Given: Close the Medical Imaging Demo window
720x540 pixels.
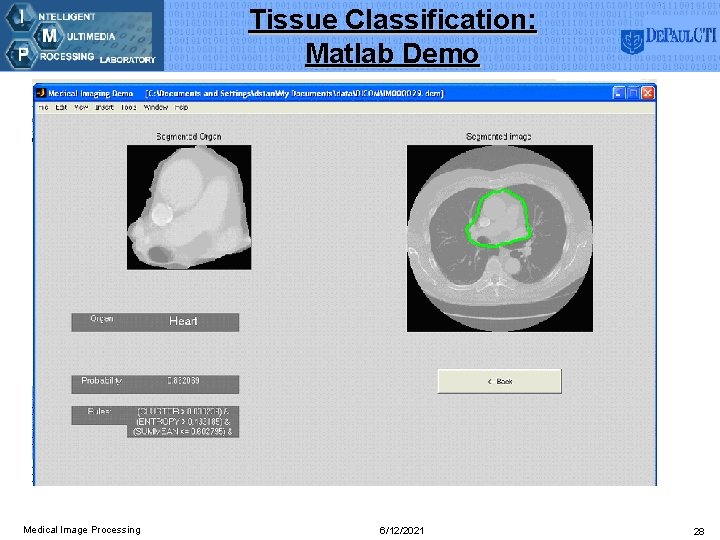Looking at the screenshot, I should click(648, 93).
